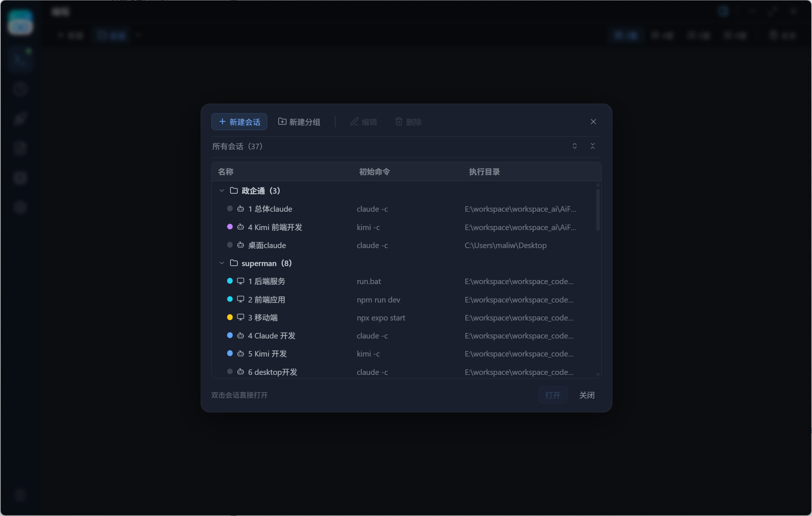
Task: Collapse all groups using inward arrows icon
Action: [x=593, y=146]
